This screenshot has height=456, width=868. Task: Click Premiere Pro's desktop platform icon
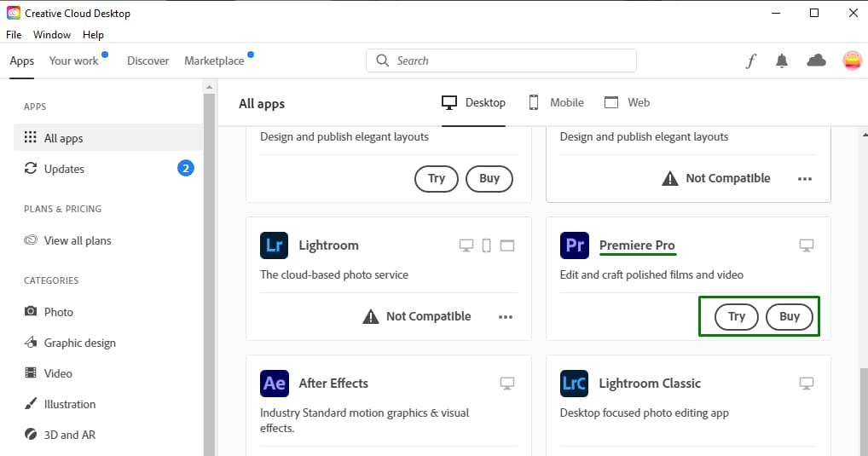coord(807,245)
